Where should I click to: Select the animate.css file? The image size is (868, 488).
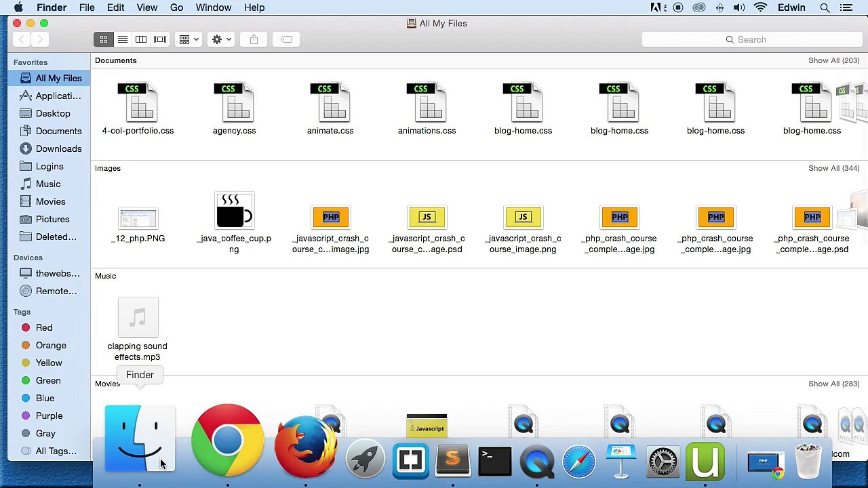tap(330, 109)
